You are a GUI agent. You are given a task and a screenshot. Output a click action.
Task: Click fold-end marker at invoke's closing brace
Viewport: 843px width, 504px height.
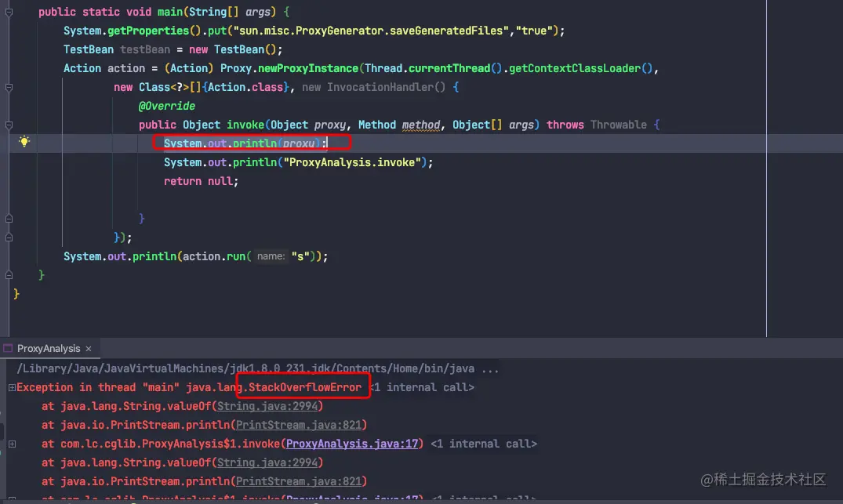(x=9, y=219)
